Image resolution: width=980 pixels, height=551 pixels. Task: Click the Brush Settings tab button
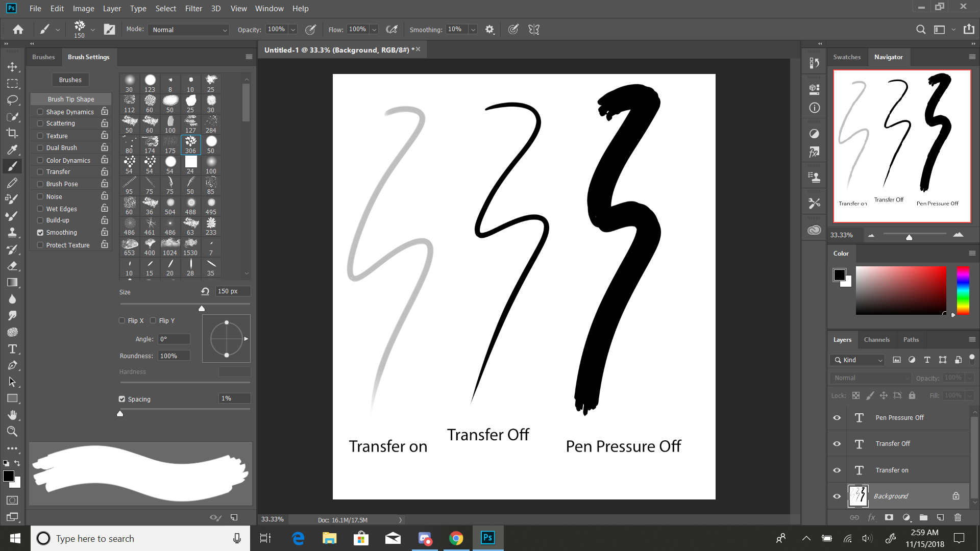coord(88,57)
